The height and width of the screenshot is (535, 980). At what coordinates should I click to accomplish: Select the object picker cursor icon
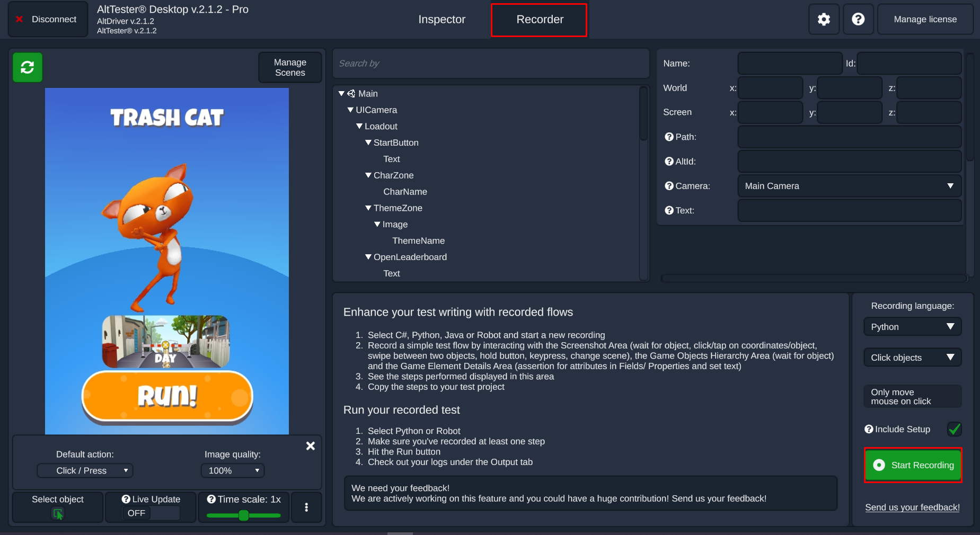click(x=57, y=513)
